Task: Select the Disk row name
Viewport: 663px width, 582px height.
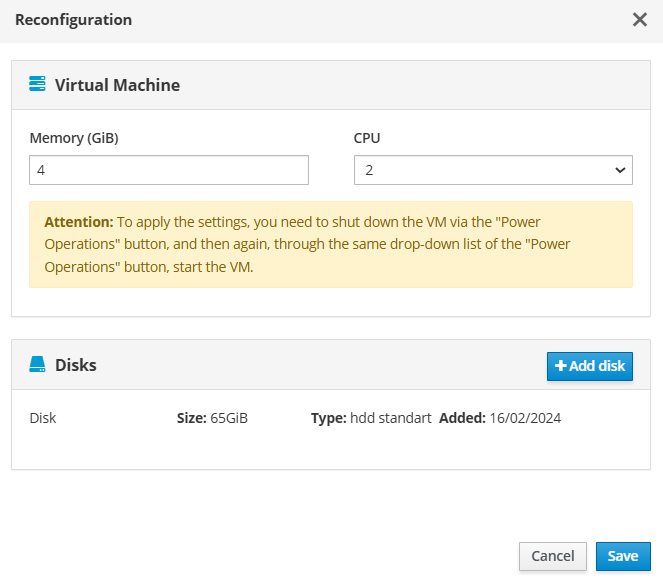Action: click(43, 418)
